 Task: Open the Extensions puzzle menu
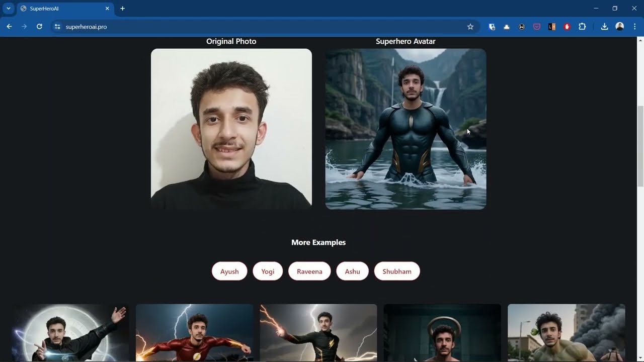click(x=582, y=27)
